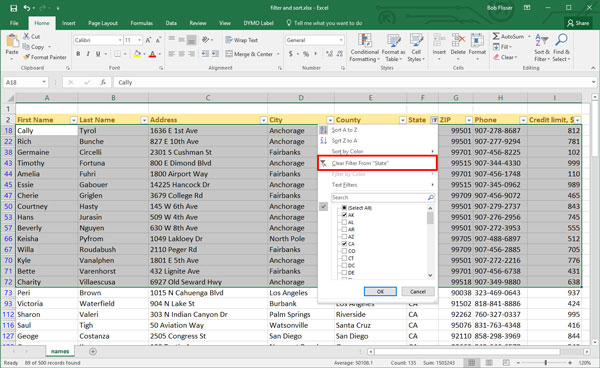Click the Share button
The height and width of the screenshot is (368, 600).
[x=578, y=23]
